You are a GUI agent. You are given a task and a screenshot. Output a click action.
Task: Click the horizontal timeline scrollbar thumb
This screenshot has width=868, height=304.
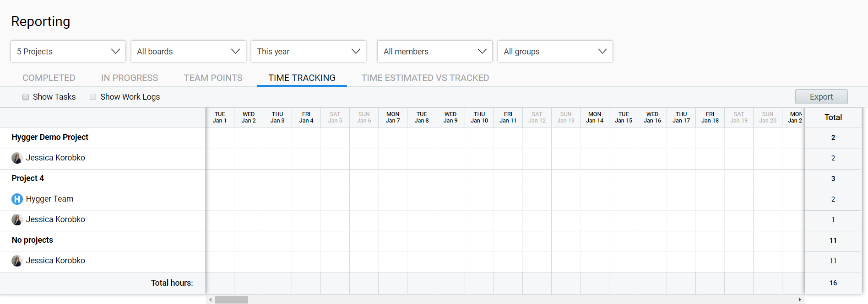(232, 300)
